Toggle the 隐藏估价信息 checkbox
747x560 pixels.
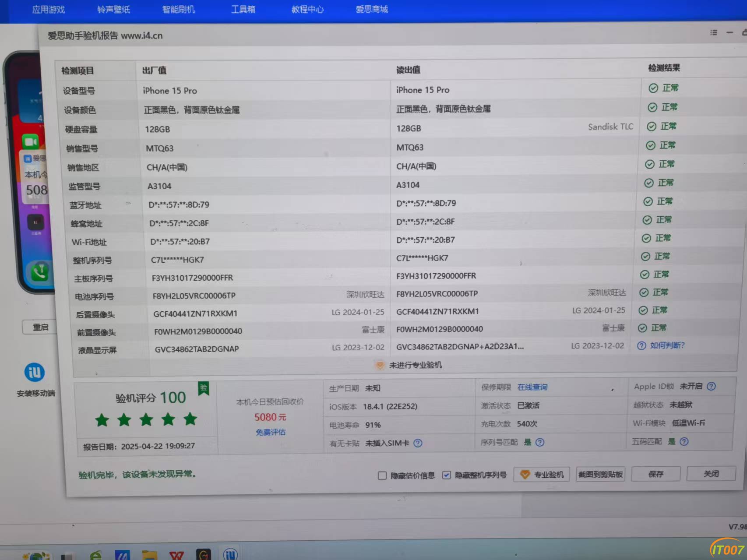[382, 475]
